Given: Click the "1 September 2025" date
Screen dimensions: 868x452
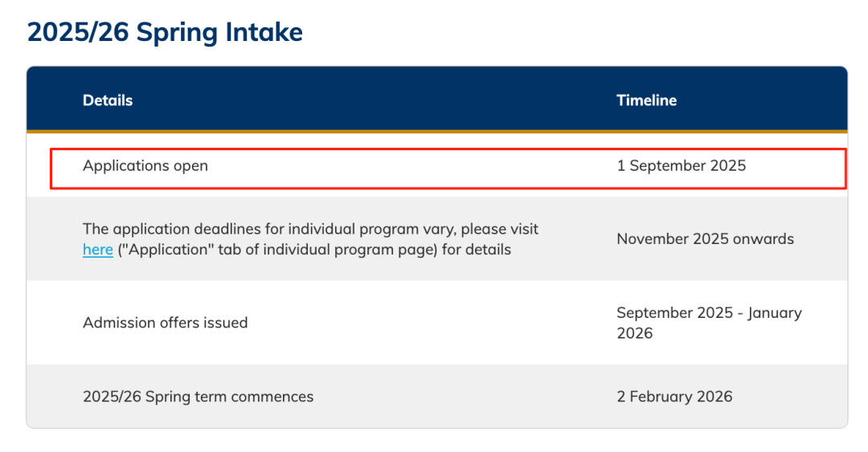Looking at the screenshot, I should [x=681, y=166].
